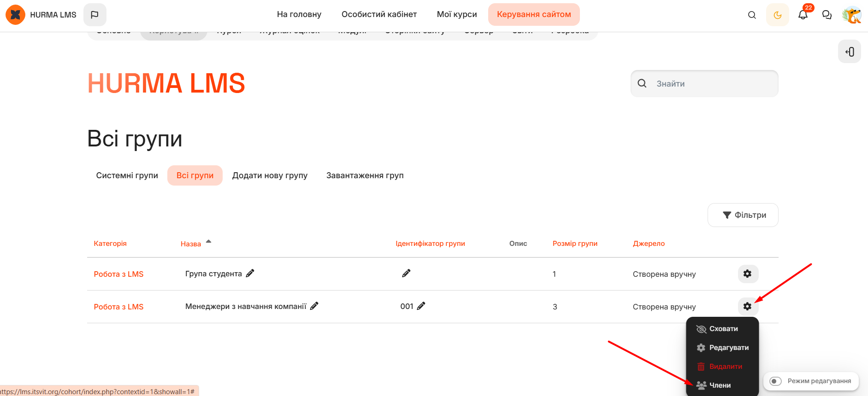Image resolution: width=868 pixels, height=396 pixels.
Task: Open Додати нову групу tab
Action: (x=270, y=175)
